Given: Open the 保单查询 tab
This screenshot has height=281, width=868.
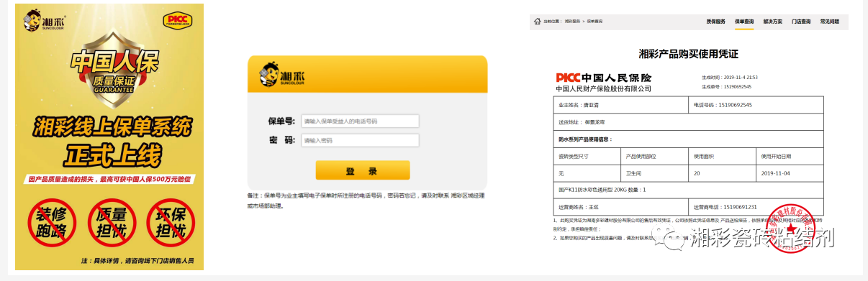Looking at the screenshot, I should [x=744, y=22].
